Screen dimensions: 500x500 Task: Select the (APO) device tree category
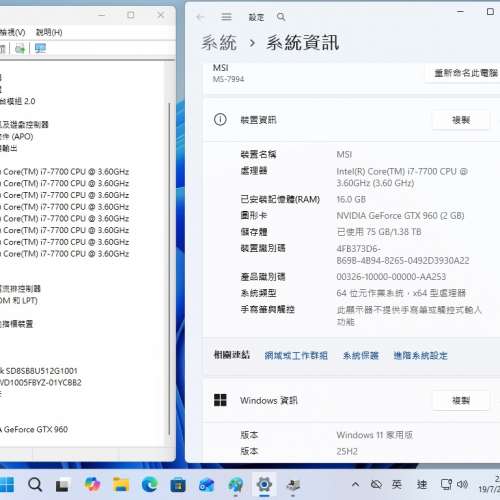(x=17, y=136)
